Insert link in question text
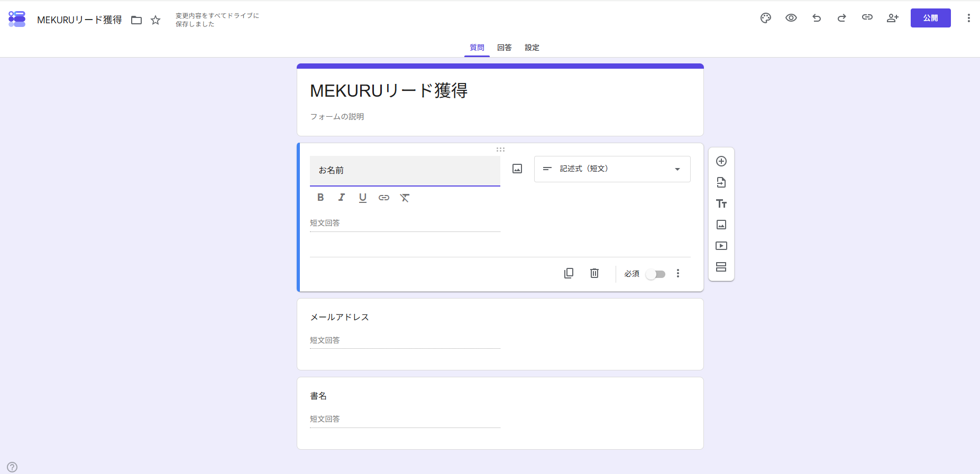 coord(384,198)
